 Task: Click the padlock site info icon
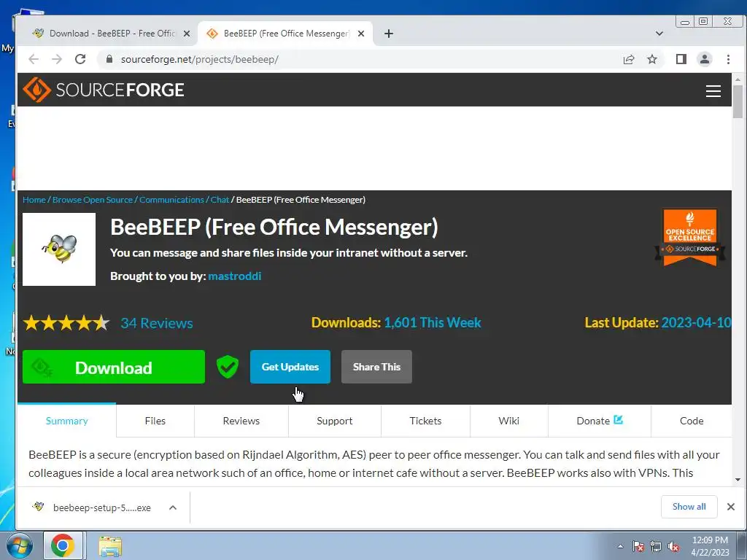click(x=109, y=59)
